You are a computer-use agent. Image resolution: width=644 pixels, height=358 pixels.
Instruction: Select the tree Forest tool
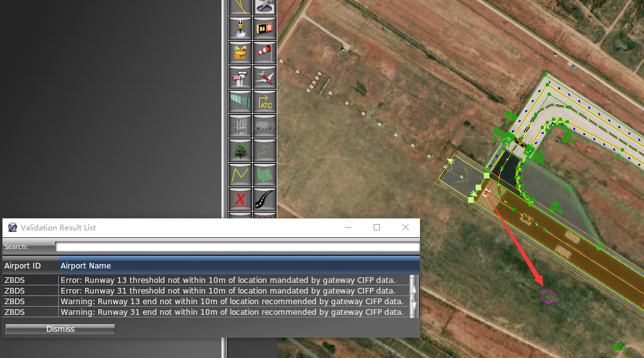(240, 151)
